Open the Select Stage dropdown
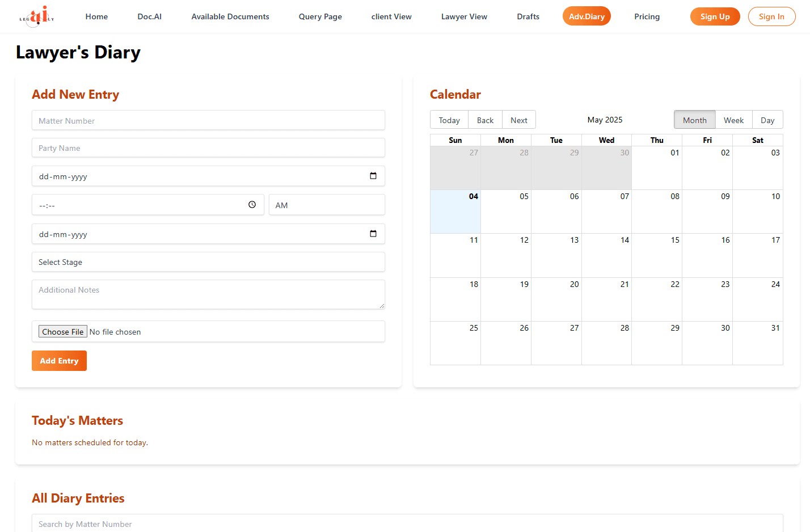This screenshot has height=532, width=810. point(208,262)
